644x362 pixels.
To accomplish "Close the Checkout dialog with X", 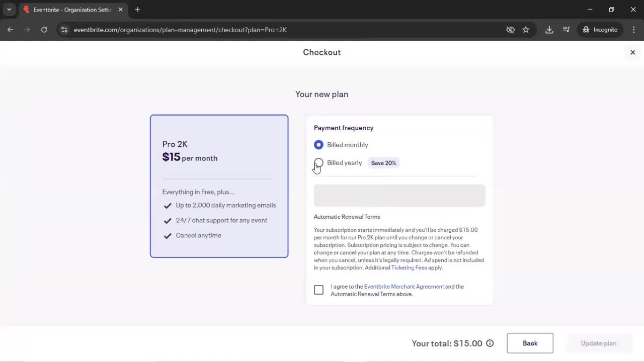I will 633,52.
